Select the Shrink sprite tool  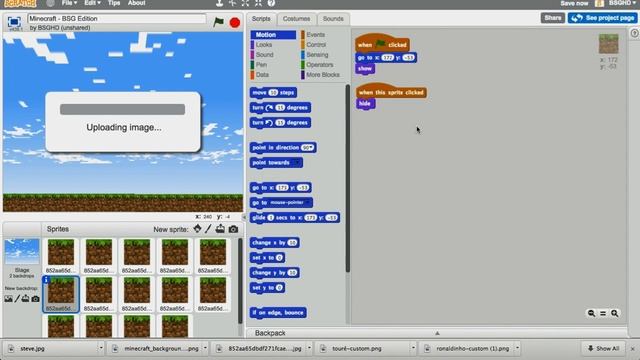258,3
